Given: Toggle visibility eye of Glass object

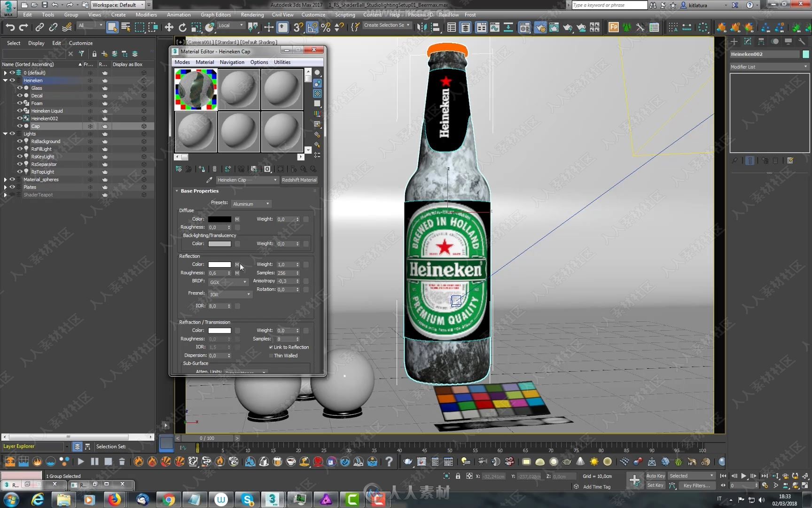Looking at the screenshot, I should point(20,88).
